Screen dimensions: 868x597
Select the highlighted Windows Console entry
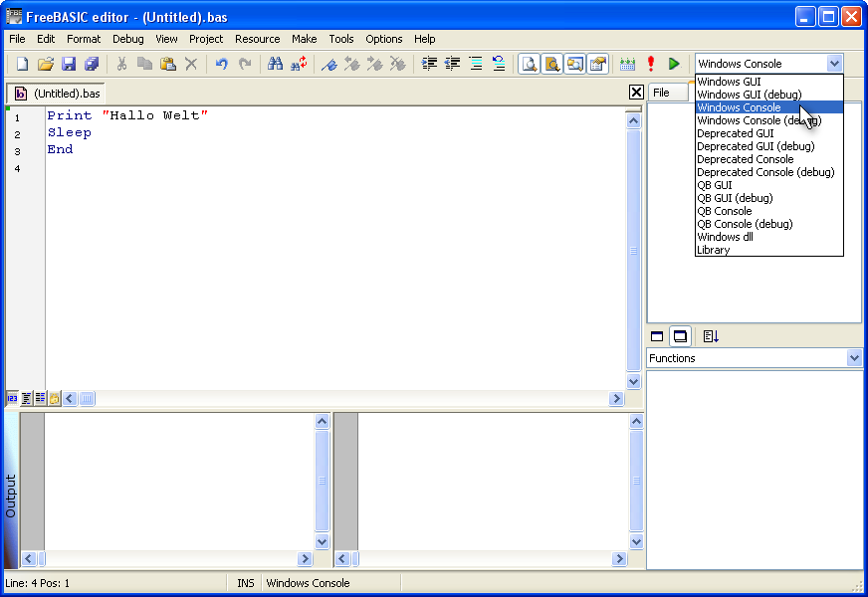pos(768,107)
